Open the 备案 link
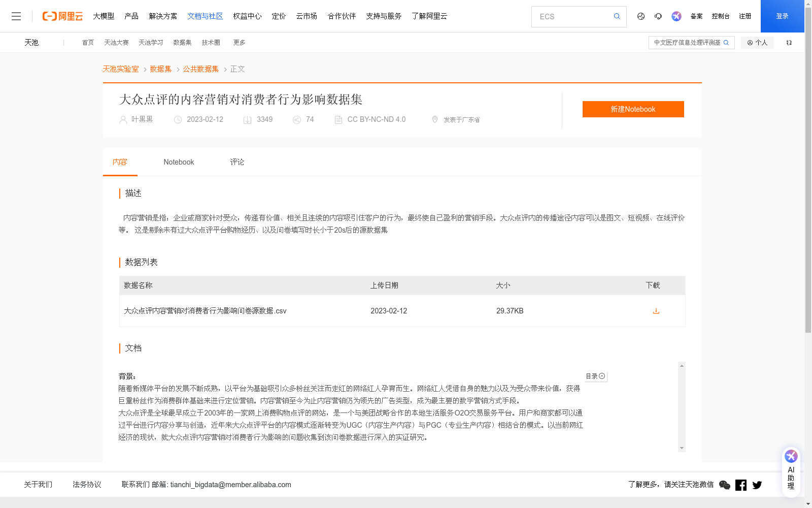Image resolution: width=812 pixels, height=508 pixels. point(696,16)
